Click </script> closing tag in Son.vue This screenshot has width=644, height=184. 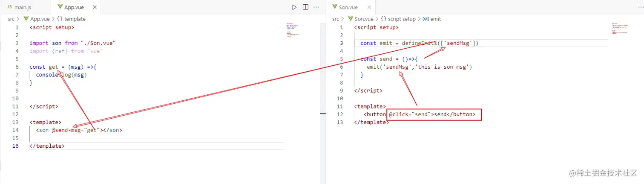point(368,91)
